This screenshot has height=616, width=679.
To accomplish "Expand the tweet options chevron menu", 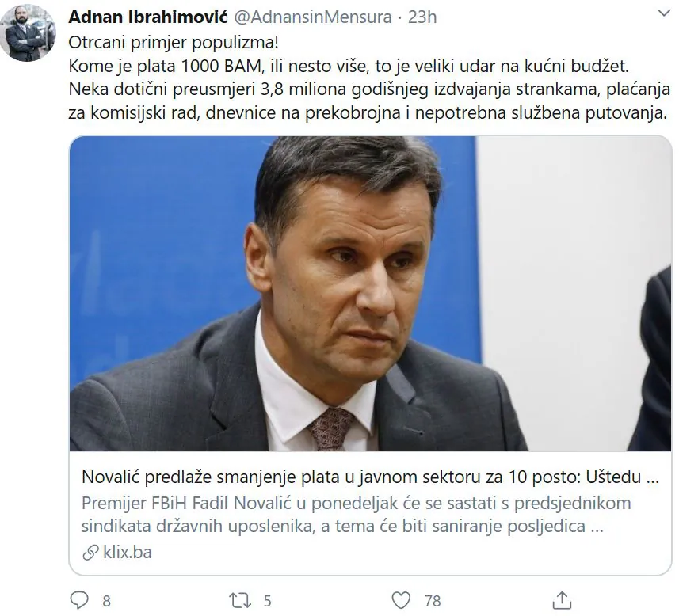I will 663,13.
